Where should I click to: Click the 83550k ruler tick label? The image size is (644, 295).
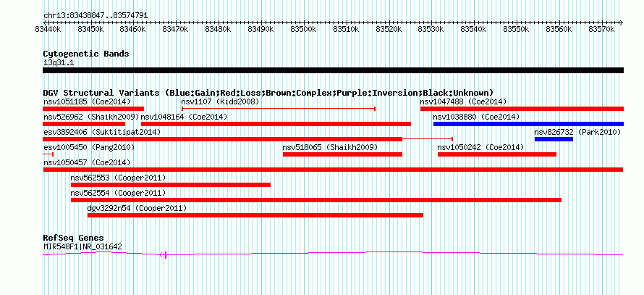(517, 29)
